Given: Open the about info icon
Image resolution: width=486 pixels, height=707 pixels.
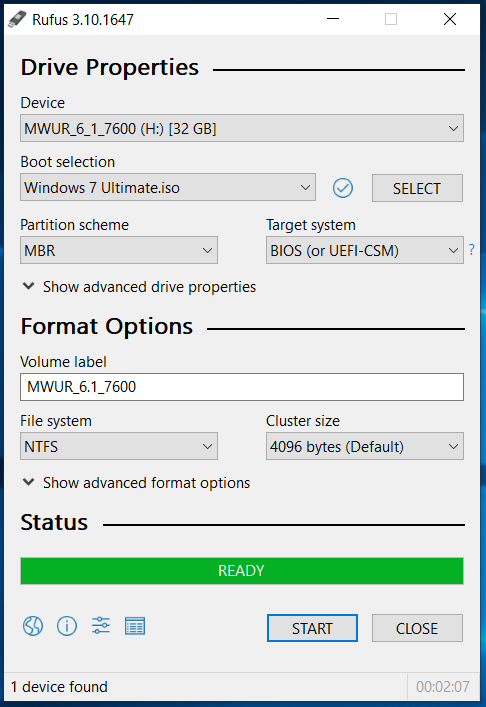Looking at the screenshot, I should pyautogui.click(x=67, y=626).
